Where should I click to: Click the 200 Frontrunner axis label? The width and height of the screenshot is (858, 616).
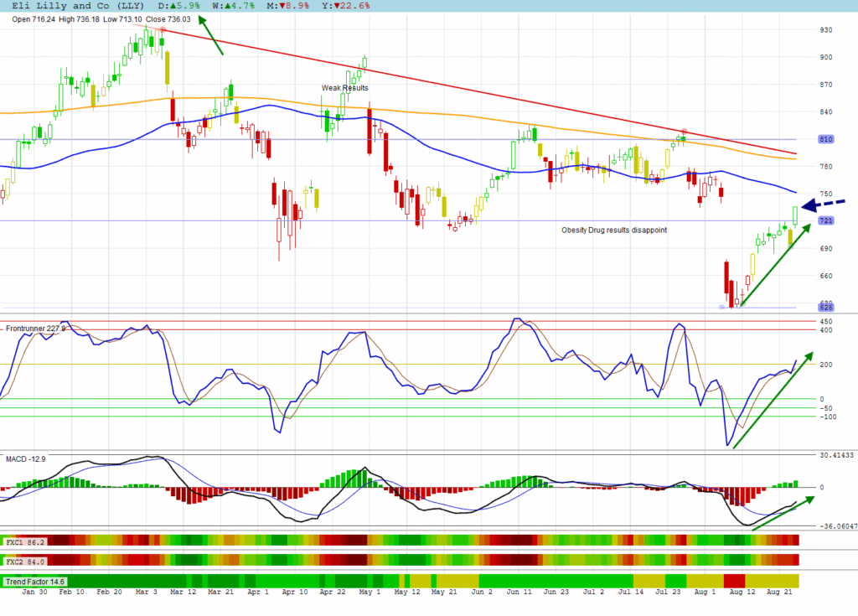click(x=825, y=365)
